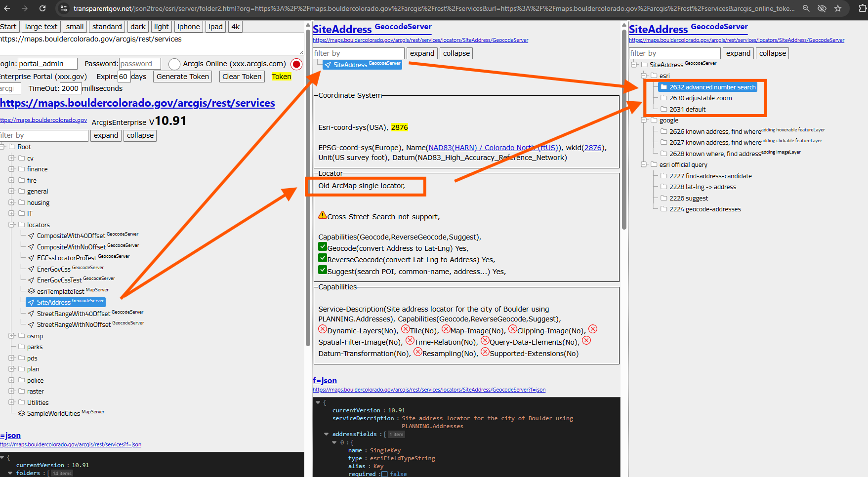868x477 pixels.
Task: Click the browser zoom magnifier icon
Action: tap(806, 8)
